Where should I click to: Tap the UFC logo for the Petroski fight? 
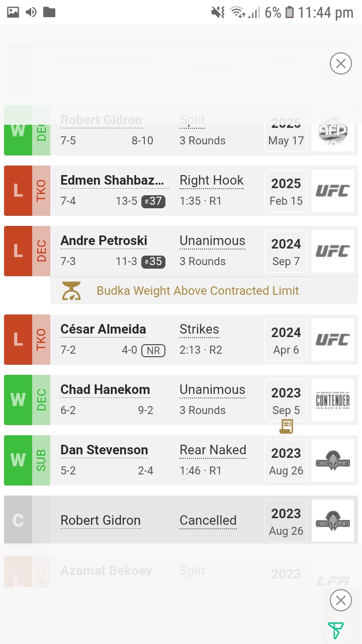(332, 251)
